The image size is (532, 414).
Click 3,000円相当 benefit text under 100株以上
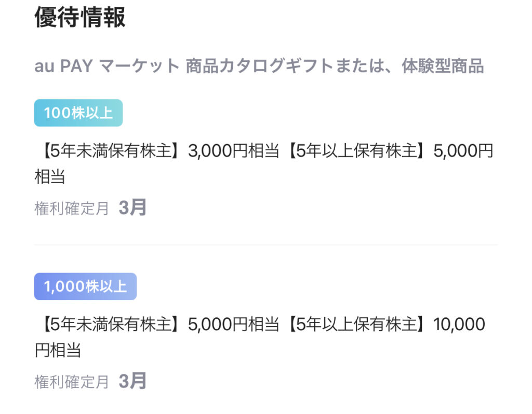[x=234, y=150]
